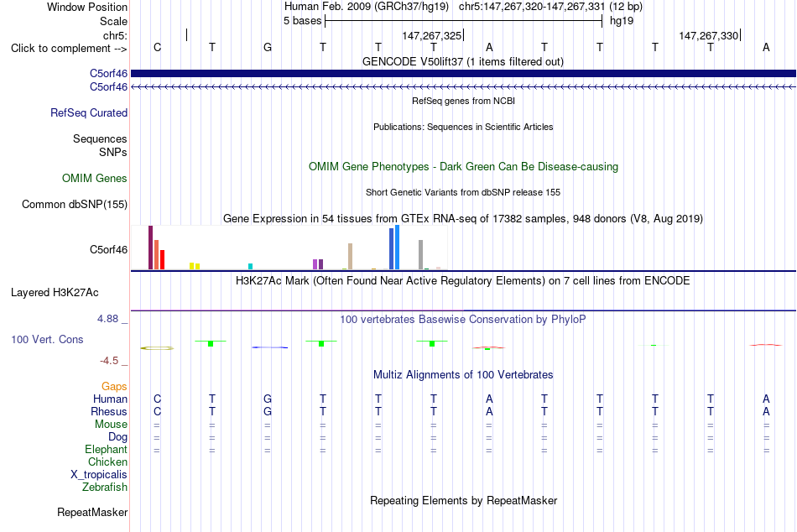Click the Dog alignment row label
Screen dimensions: 797x532
pos(117,437)
